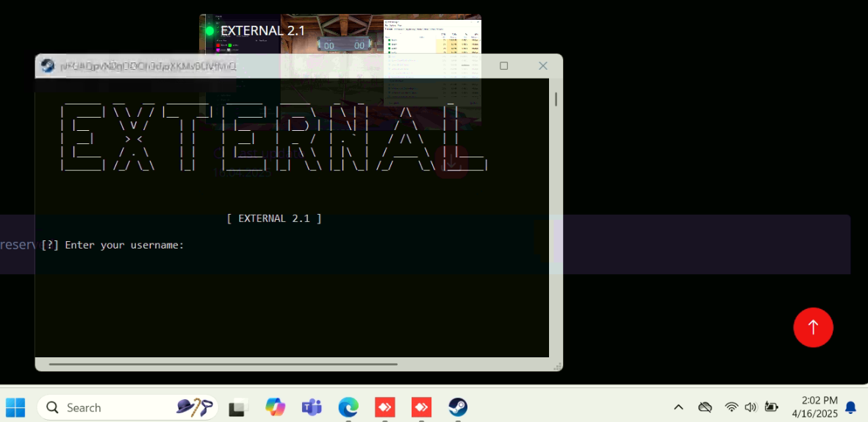Expand the hidden system tray icons
This screenshot has height=422, width=868.
678,407
